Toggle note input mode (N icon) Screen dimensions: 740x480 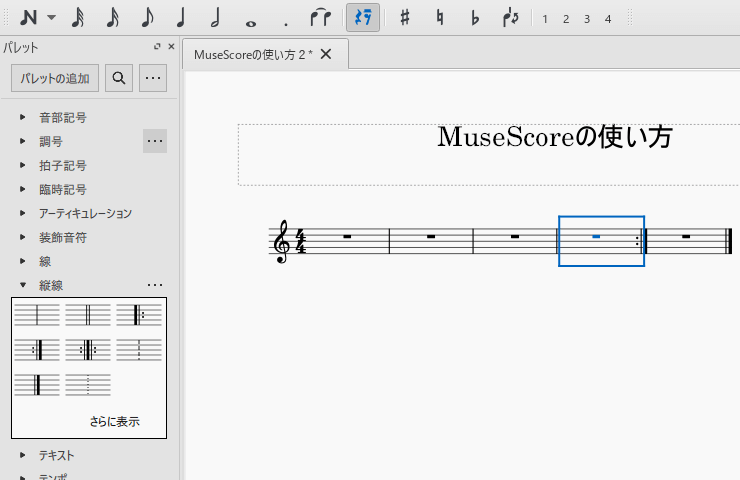click(28, 18)
